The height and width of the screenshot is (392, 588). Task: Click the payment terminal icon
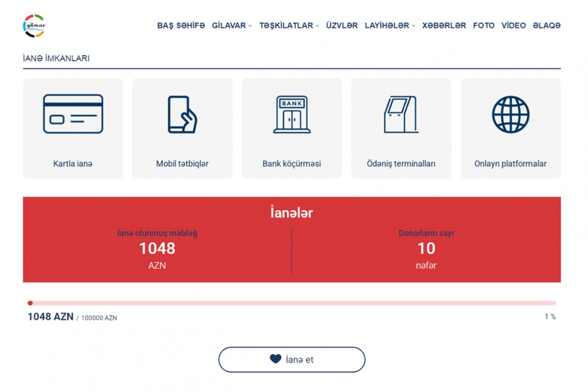pyautogui.click(x=400, y=114)
